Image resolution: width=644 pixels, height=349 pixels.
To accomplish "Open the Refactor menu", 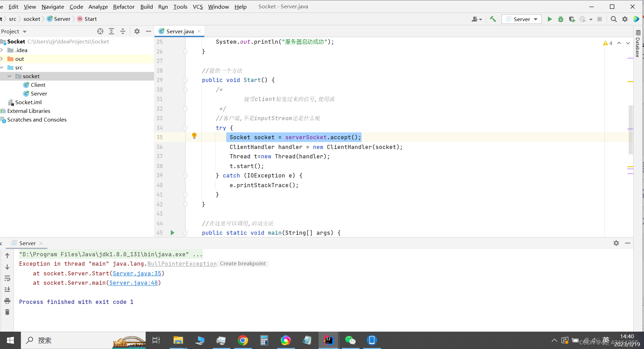I will point(124,7).
